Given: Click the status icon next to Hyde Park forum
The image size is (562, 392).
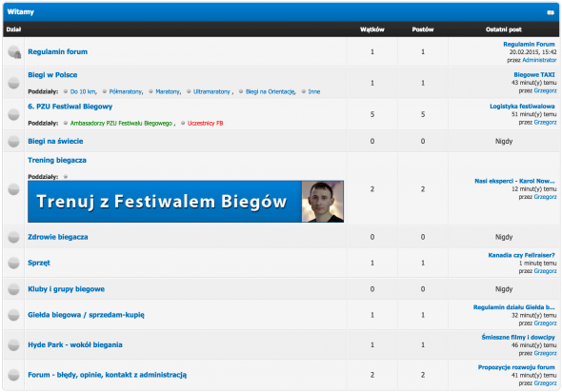Looking at the screenshot, I should [x=13, y=344].
